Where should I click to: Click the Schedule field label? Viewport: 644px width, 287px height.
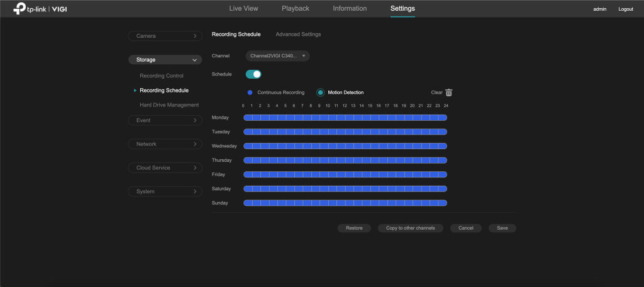[x=221, y=74]
